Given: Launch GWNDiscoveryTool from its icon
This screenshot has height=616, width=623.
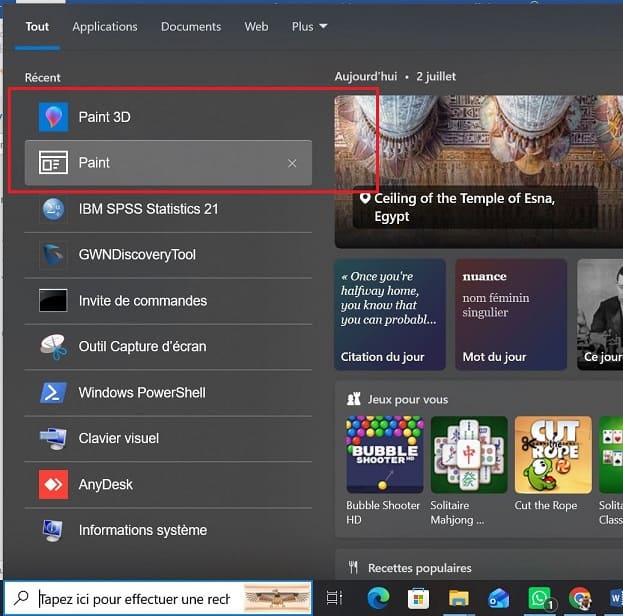Looking at the screenshot, I should [53, 255].
